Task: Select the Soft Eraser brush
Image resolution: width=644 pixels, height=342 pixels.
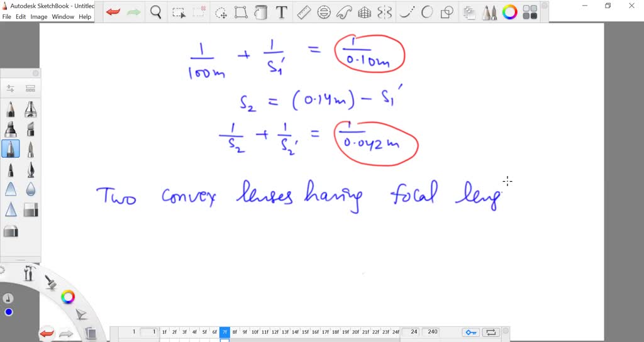Action: pos(11,231)
